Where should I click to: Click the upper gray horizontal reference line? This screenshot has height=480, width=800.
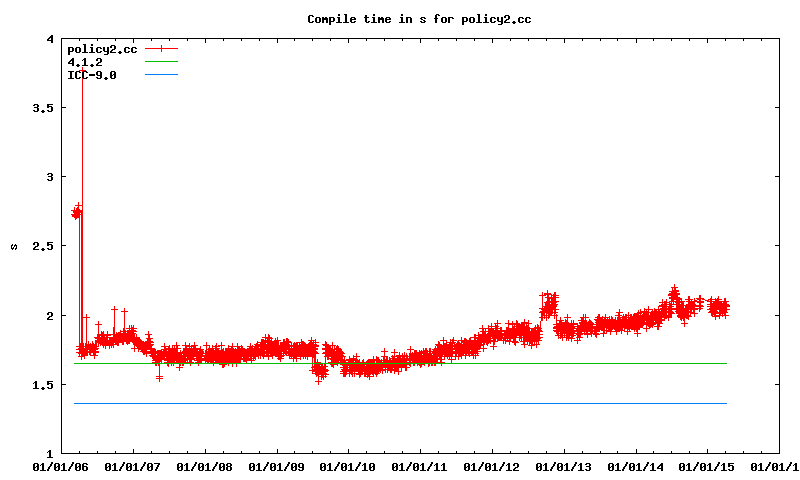(400, 363)
